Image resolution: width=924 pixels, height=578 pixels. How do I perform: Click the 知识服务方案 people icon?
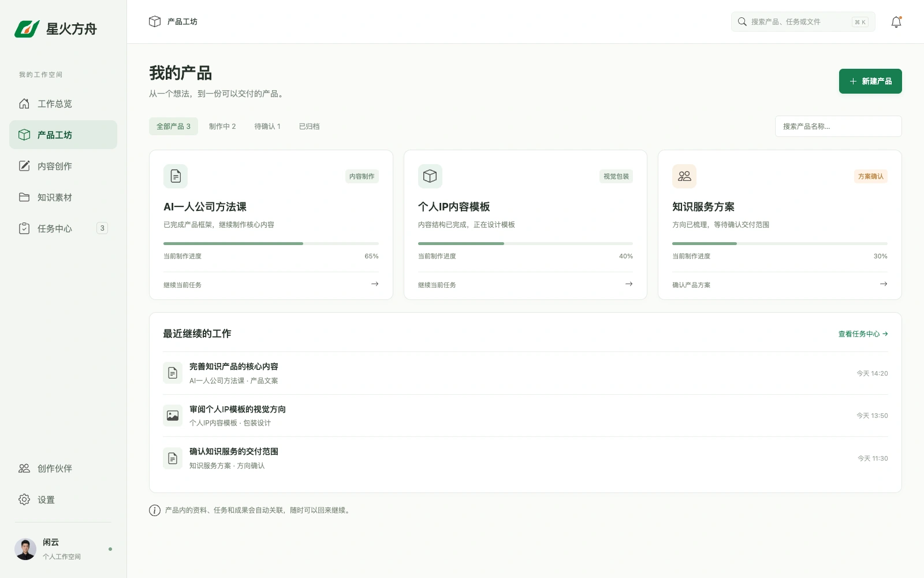coord(684,176)
